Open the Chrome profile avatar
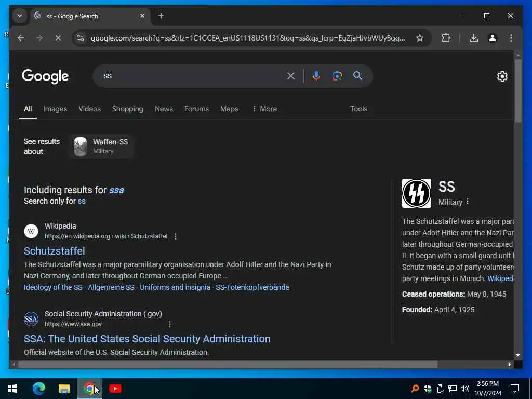This screenshot has height=399, width=532. pyautogui.click(x=493, y=38)
